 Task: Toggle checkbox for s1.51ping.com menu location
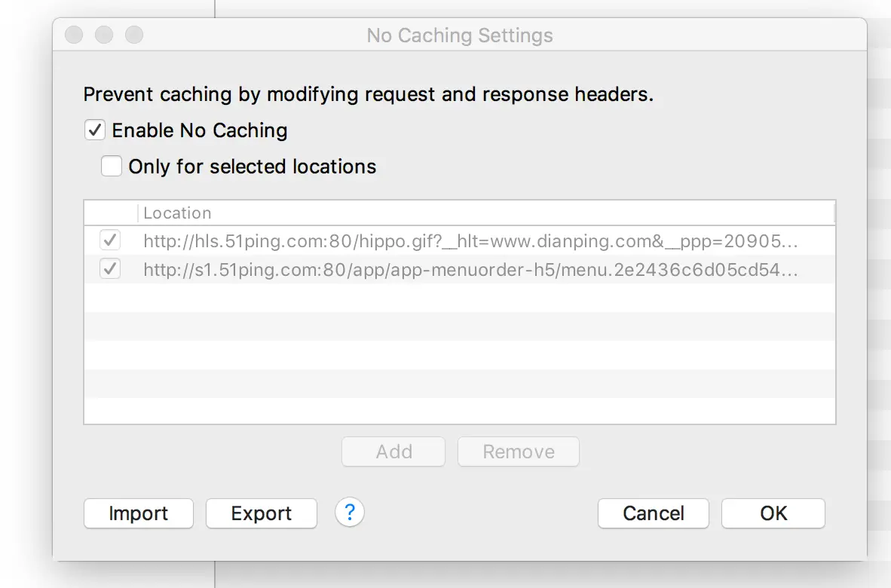coord(110,268)
